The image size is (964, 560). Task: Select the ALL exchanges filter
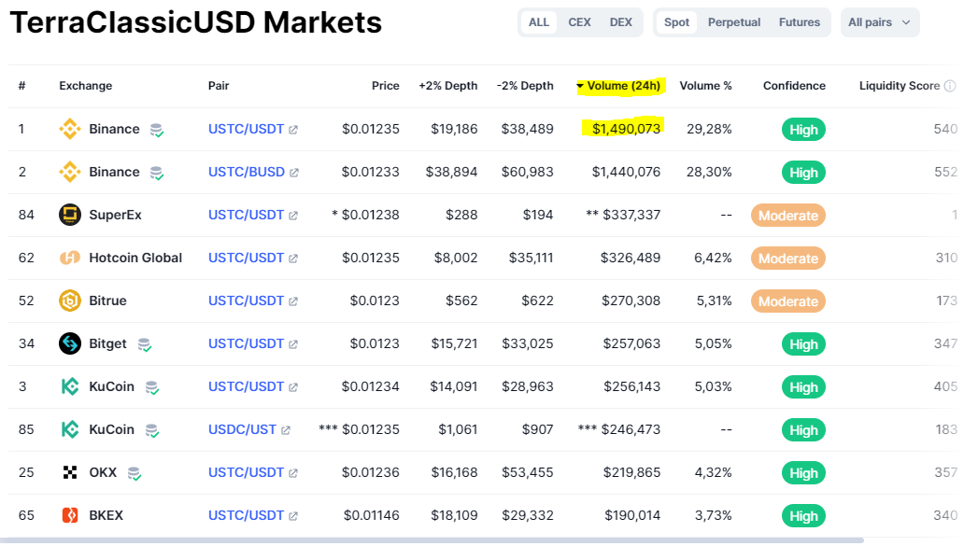[x=539, y=22]
